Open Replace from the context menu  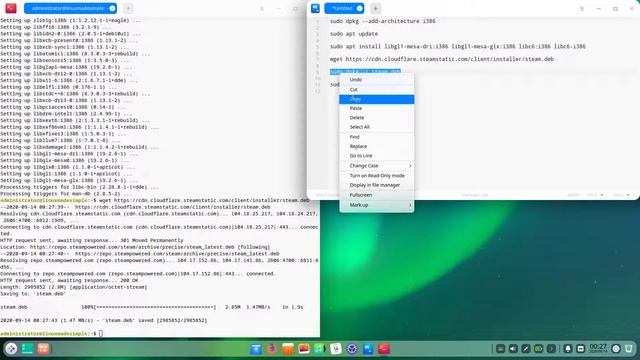pos(376,146)
